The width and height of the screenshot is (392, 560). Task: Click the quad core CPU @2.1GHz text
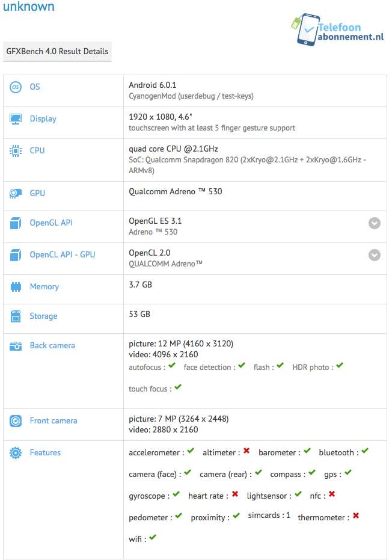pyautogui.click(x=173, y=149)
